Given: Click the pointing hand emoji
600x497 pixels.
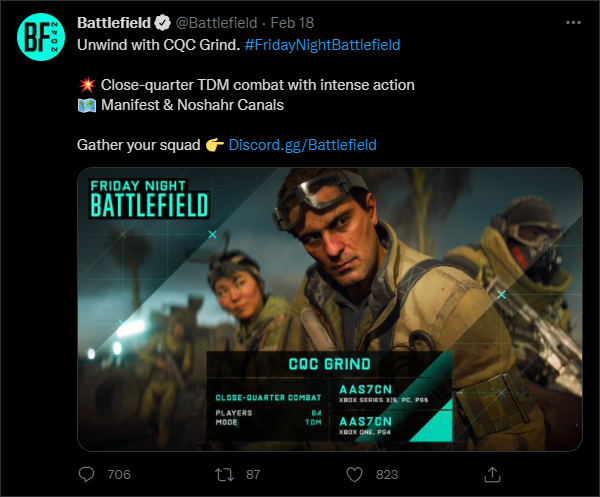Looking at the screenshot, I should 214,145.
